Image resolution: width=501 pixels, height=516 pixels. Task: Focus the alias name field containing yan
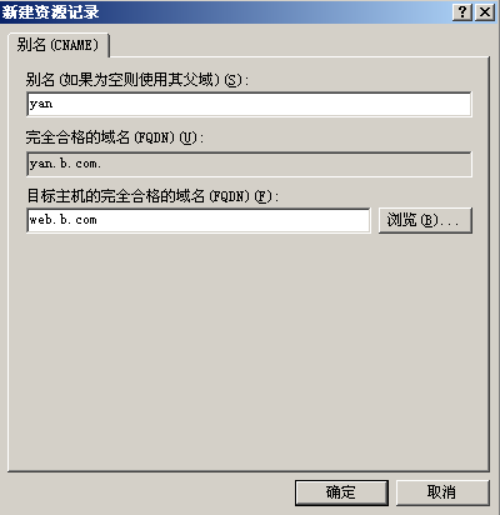249,104
